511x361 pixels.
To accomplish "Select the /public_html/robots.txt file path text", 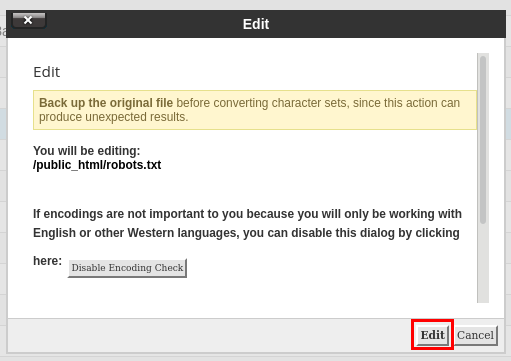I will (x=97, y=165).
